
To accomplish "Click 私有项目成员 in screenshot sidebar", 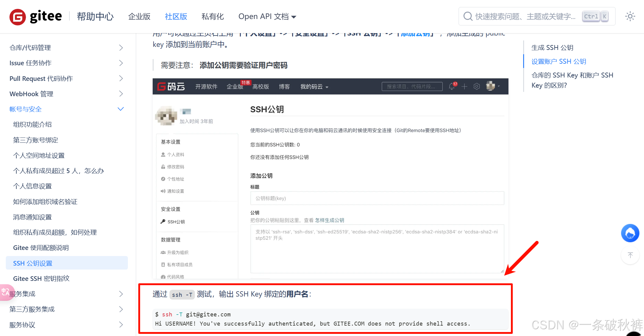I will point(180,265).
